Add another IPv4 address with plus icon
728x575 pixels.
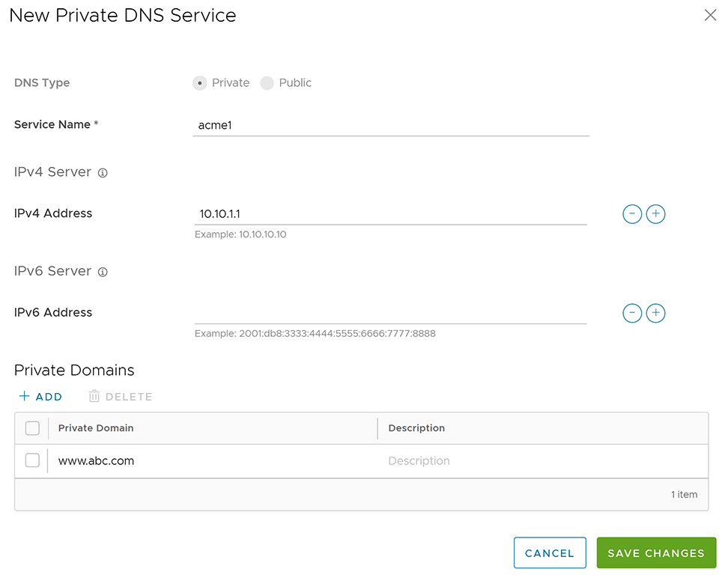pos(655,214)
